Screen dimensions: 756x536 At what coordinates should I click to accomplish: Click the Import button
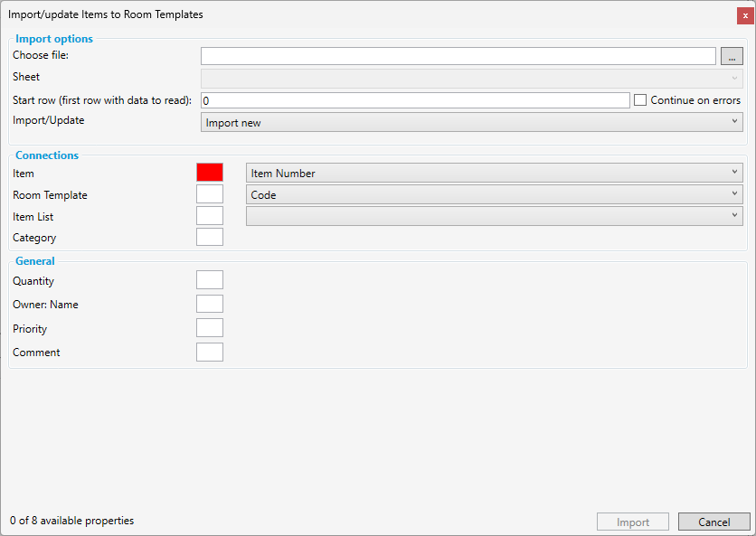pos(632,522)
